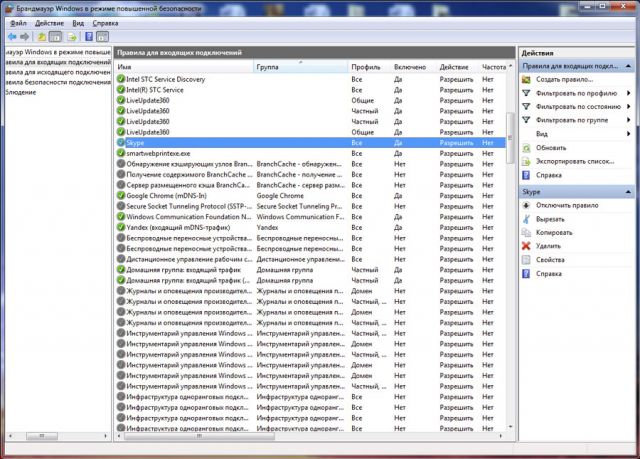Viewport: 640px width, 459px height.
Task: Expand the Фильтровать по группе submenu
Action: [629, 120]
